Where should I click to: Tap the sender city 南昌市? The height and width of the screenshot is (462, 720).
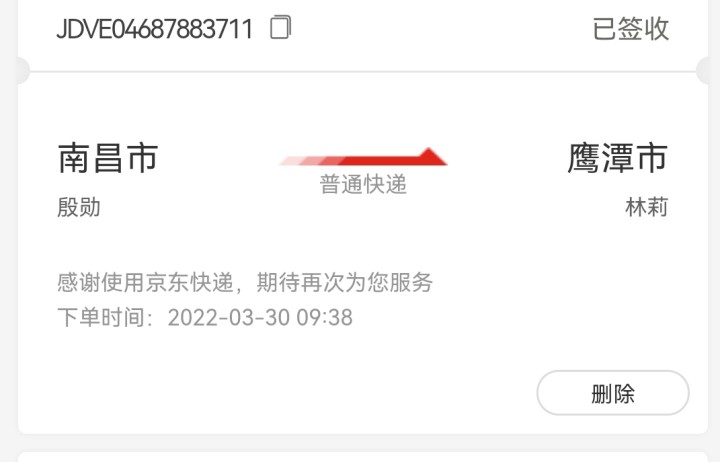click(108, 158)
